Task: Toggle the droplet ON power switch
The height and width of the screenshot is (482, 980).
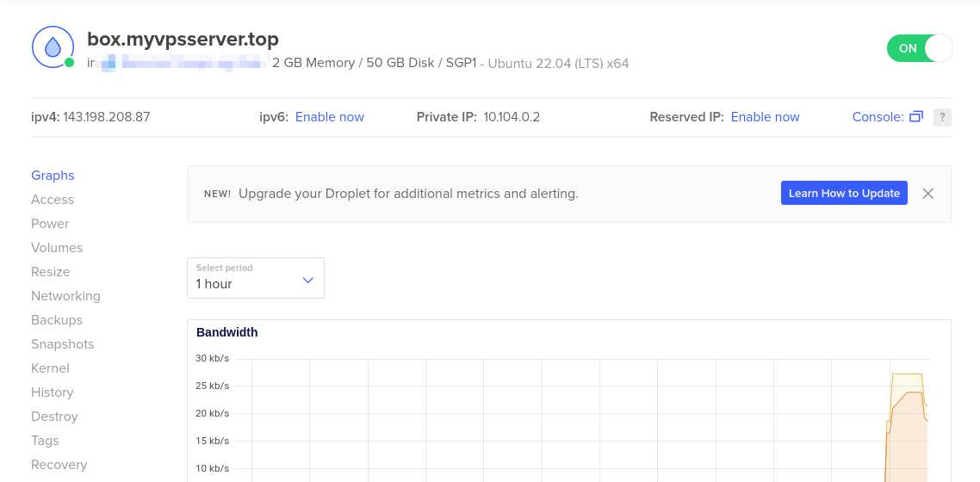Action: [x=920, y=48]
